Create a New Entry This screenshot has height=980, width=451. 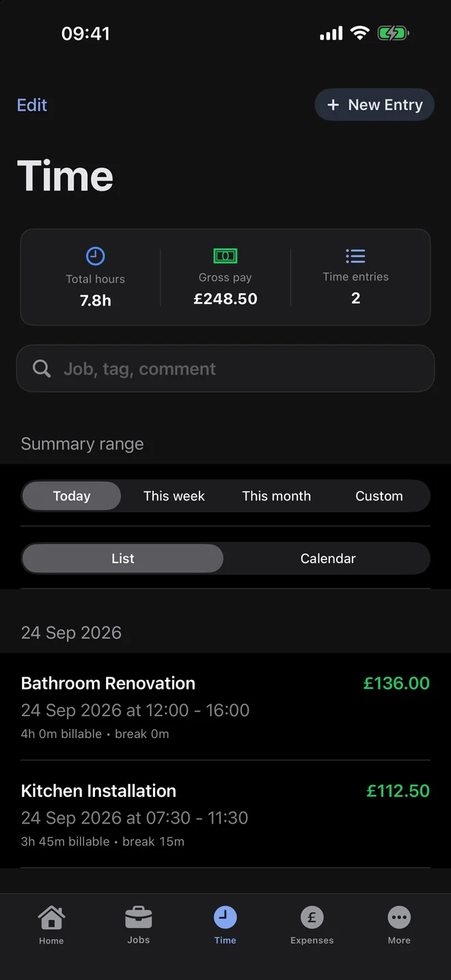374,105
